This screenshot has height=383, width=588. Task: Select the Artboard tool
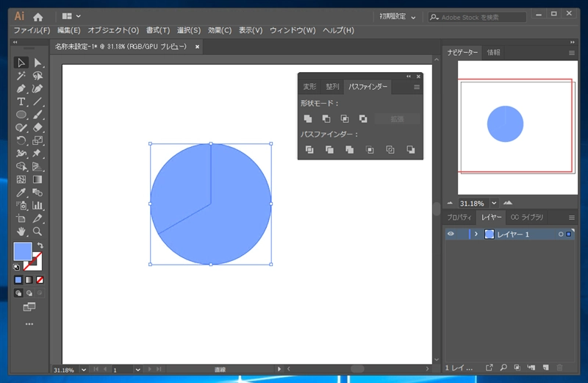coord(21,218)
